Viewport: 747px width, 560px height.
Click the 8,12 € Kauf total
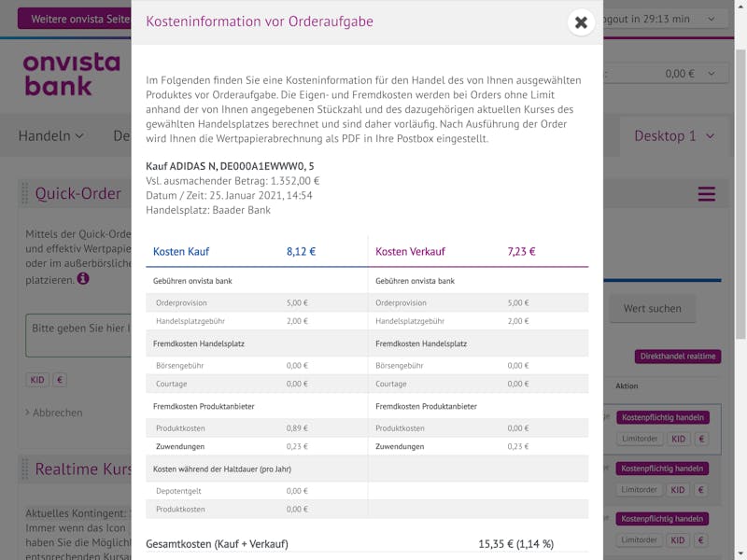(x=301, y=251)
